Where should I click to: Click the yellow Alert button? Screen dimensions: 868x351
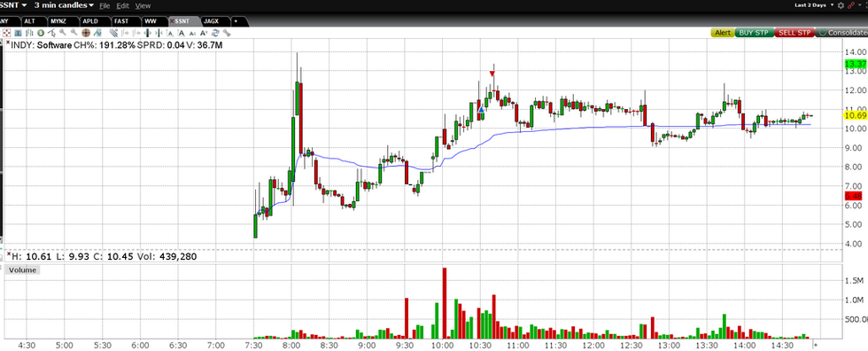(x=723, y=33)
